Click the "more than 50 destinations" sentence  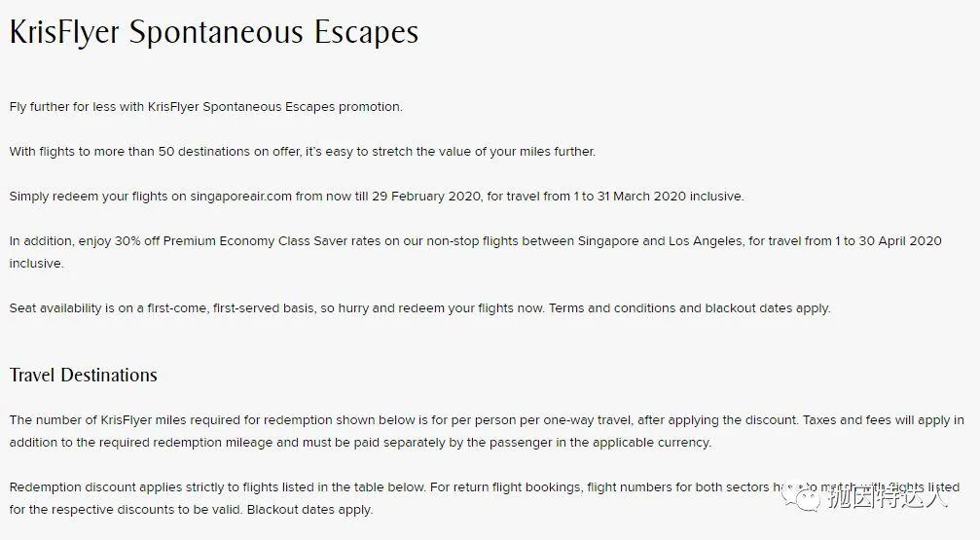(302, 151)
